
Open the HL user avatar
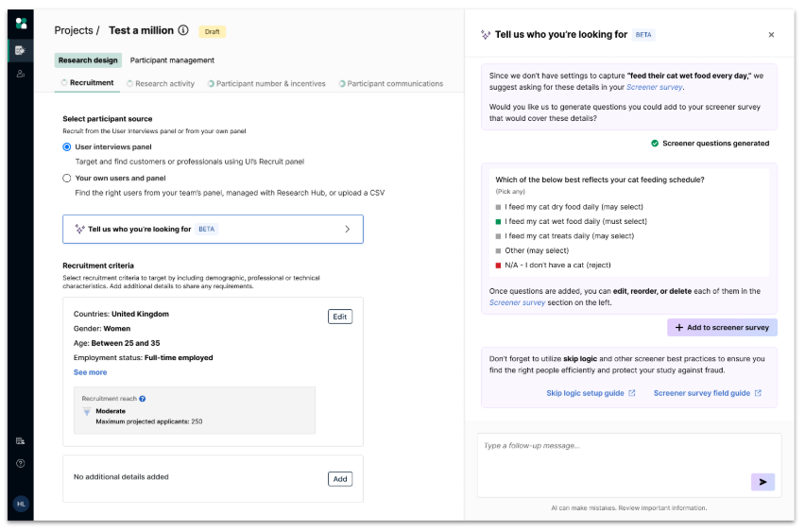(x=21, y=504)
